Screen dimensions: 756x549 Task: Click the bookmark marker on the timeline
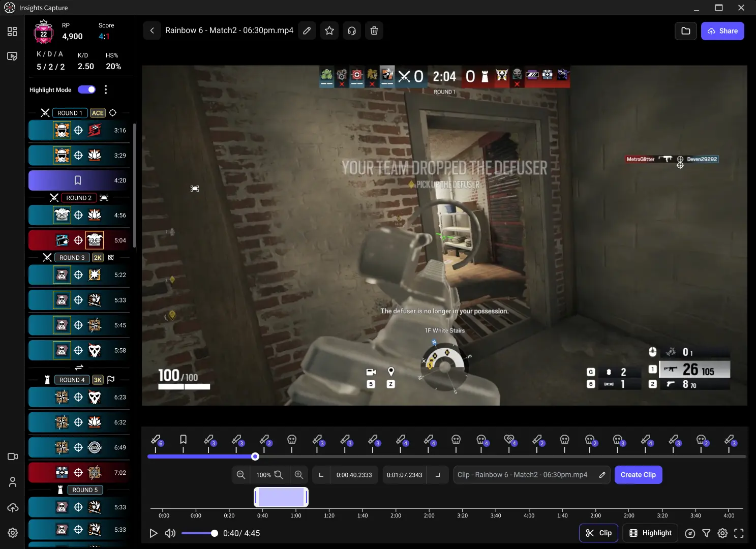coord(184,439)
